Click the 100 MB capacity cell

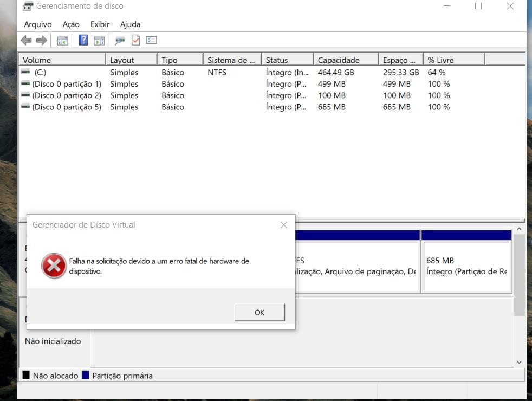(x=332, y=95)
